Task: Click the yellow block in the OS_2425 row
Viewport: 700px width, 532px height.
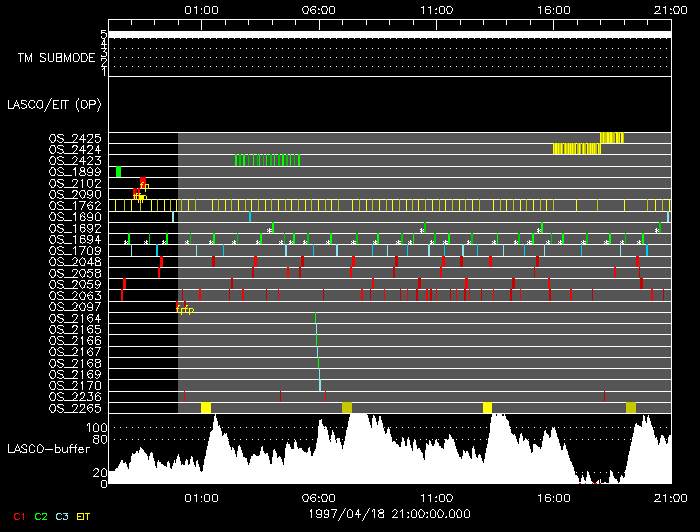Action: click(x=611, y=138)
